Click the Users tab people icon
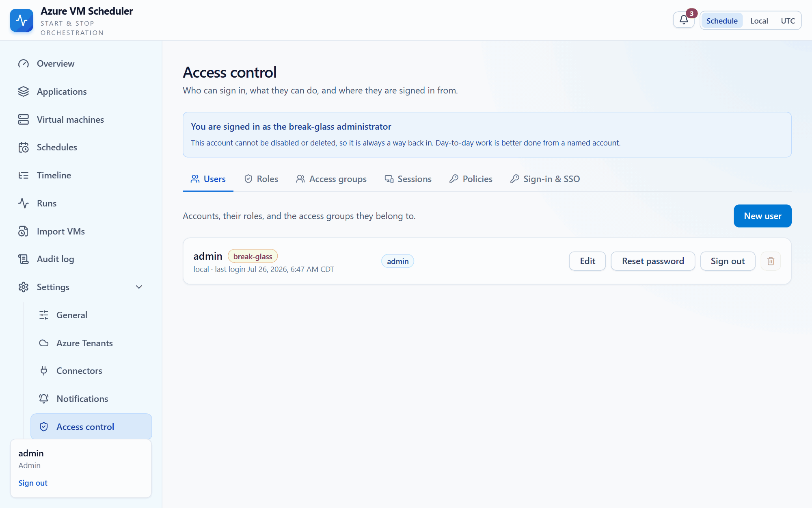 coord(195,179)
